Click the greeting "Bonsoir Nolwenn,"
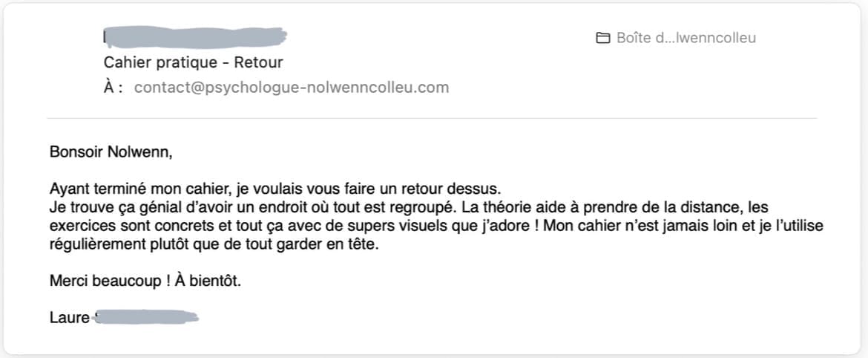Image resolution: width=868 pixels, height=358 pixels. click(111, 153)
